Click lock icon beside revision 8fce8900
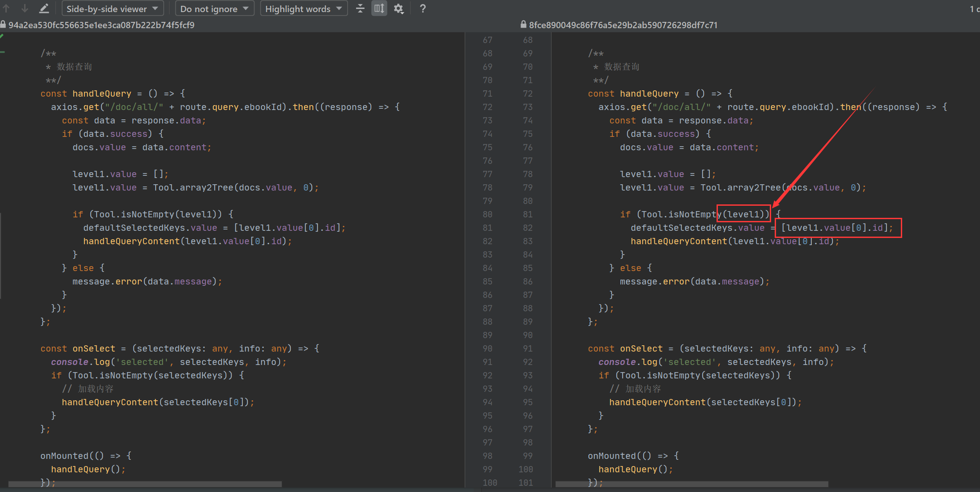 tap(523, 25)
